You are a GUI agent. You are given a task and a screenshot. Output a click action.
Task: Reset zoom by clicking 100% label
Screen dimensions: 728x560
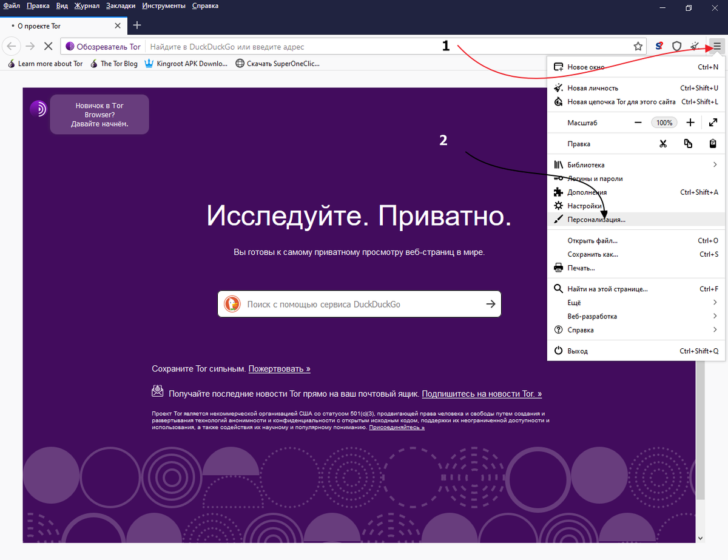tap(664, 123)
